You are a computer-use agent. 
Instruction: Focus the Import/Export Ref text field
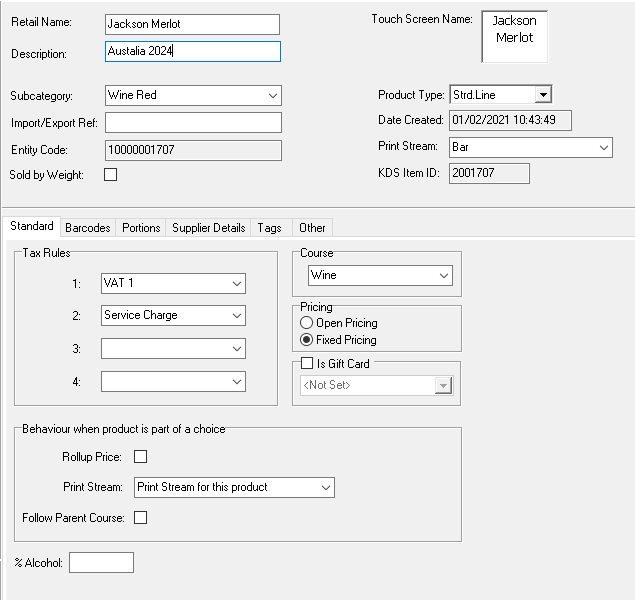(x=193, y=123)
